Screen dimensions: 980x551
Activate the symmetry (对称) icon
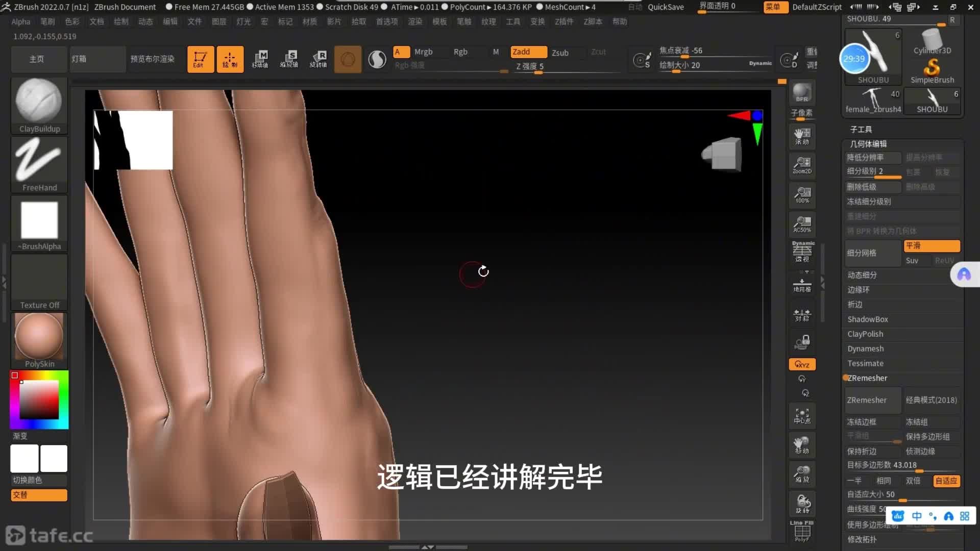coord(801,314)
